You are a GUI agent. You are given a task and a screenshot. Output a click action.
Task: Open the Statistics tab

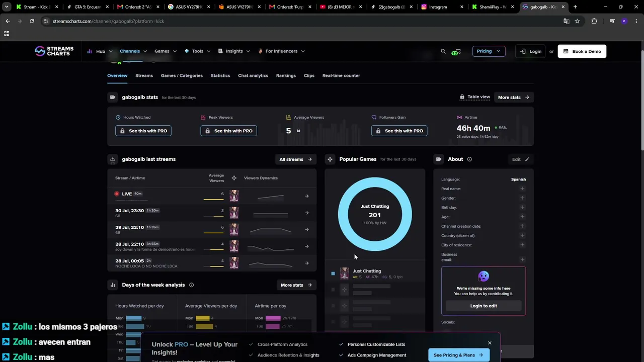click(x=220, y=75)
